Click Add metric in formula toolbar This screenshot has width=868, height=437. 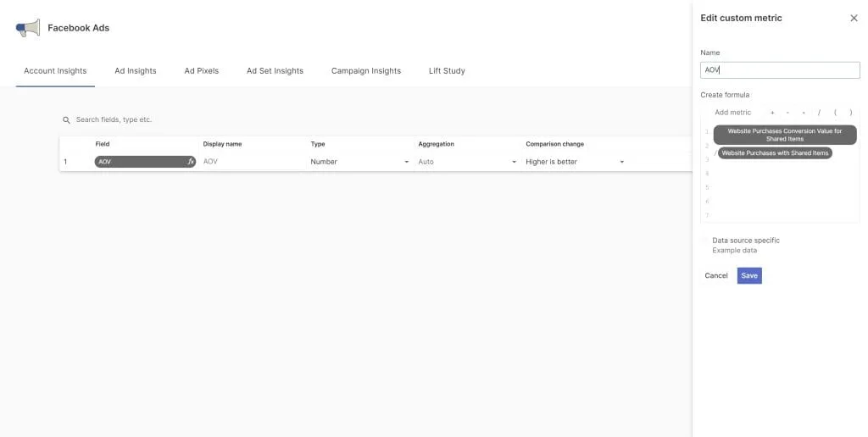click(732, 113)
